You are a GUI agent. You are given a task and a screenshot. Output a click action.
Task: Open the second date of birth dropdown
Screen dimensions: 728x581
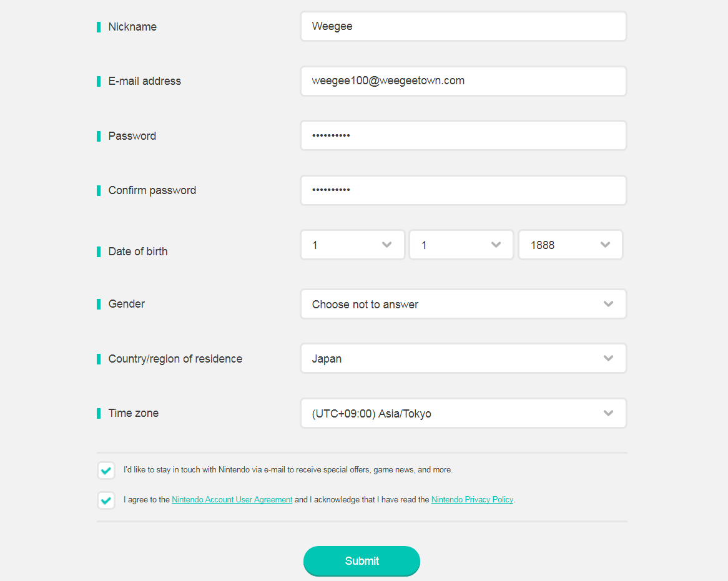coord(461,245)
